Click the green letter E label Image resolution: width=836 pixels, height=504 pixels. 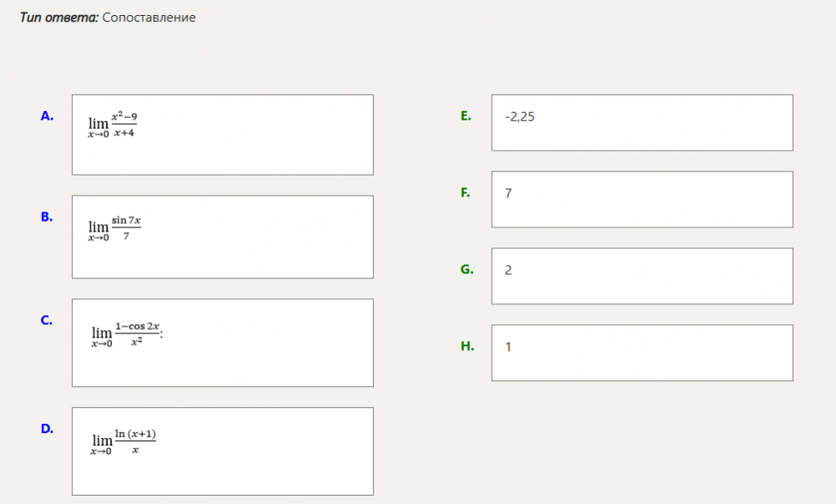[x=466, y=116]
